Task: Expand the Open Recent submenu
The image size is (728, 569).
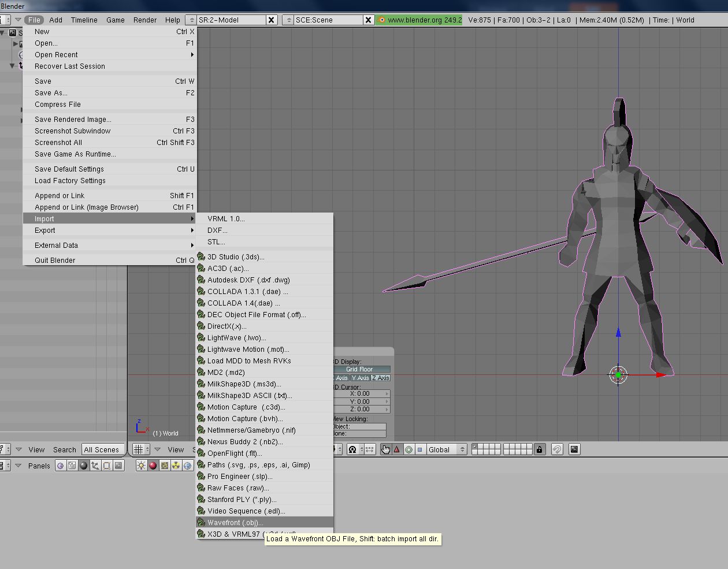Action: pyautogui.click(x=110, y=55)
